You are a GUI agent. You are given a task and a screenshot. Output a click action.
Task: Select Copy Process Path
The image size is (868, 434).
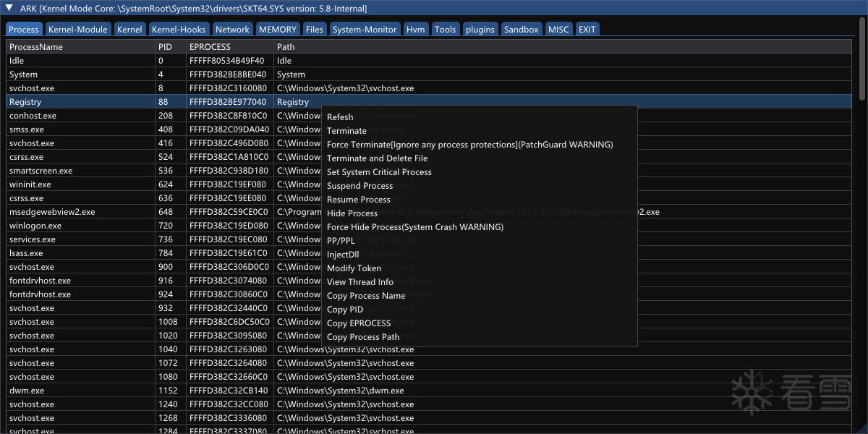tap(479, 337)
